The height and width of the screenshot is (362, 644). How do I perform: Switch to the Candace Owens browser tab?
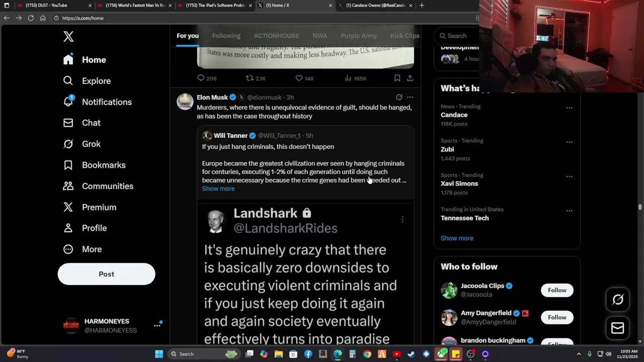[x=375, y=5]
